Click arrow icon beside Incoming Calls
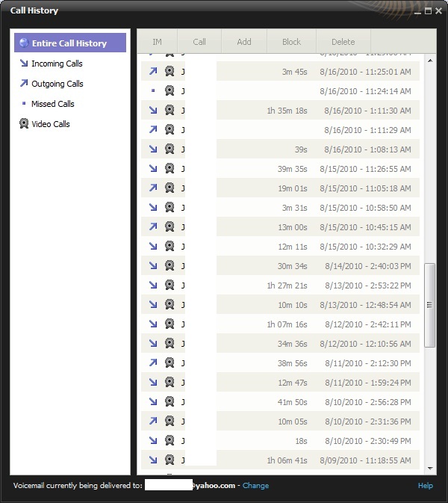Image resolution: width=448 pixels, height=503 pixels. point(24,64)
